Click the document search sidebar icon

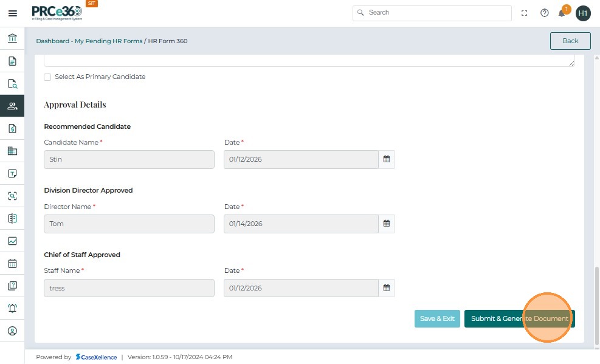12,84
